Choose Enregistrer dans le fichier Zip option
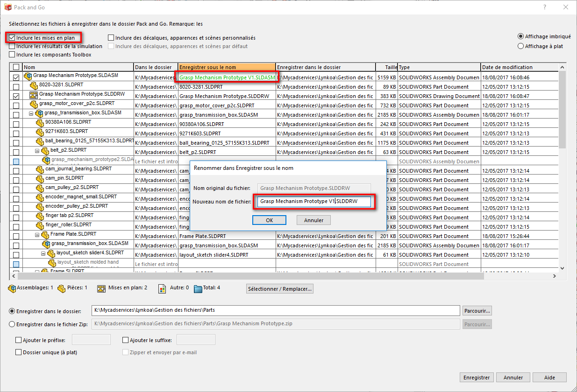Image resolution: width=577 pixels, height=392 pixels. pyautogui.click(x=12, y=324)
